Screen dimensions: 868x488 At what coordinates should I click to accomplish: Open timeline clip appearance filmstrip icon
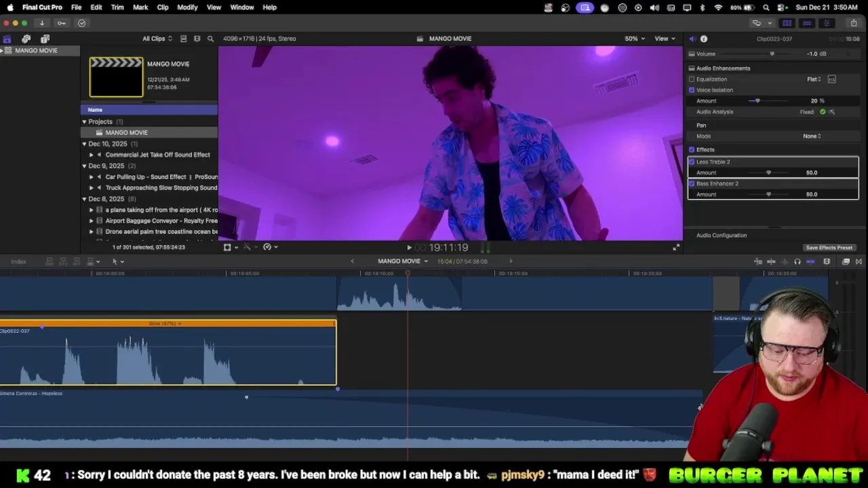tap(827, 262)
